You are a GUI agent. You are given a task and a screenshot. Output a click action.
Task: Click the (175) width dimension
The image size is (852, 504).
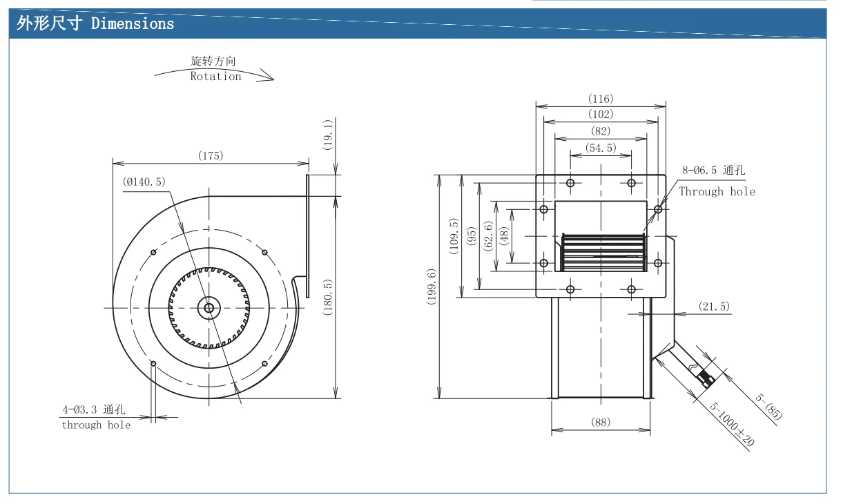pos(211,156)
